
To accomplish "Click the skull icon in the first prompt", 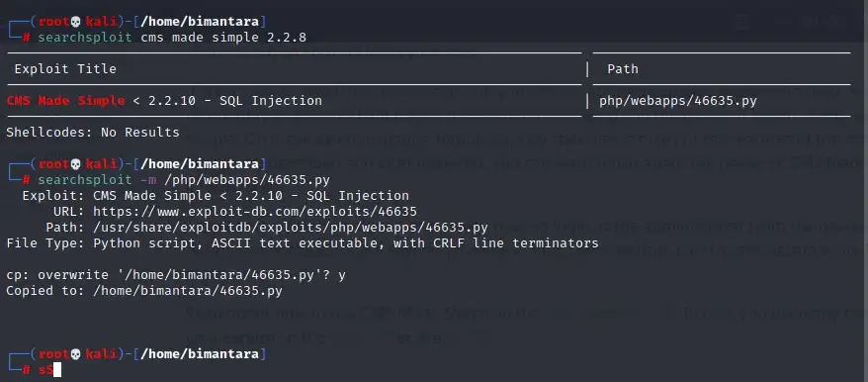I will tap(76, 22).
